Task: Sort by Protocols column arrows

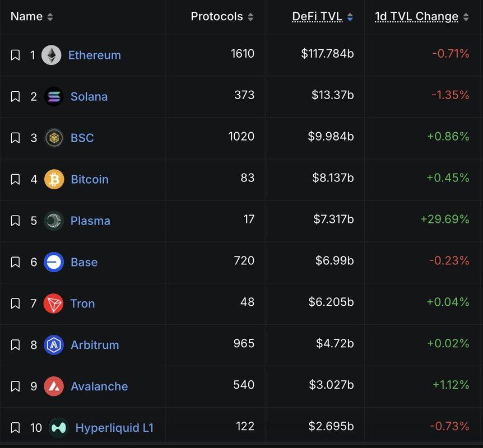Action: [x=250, y=17]
